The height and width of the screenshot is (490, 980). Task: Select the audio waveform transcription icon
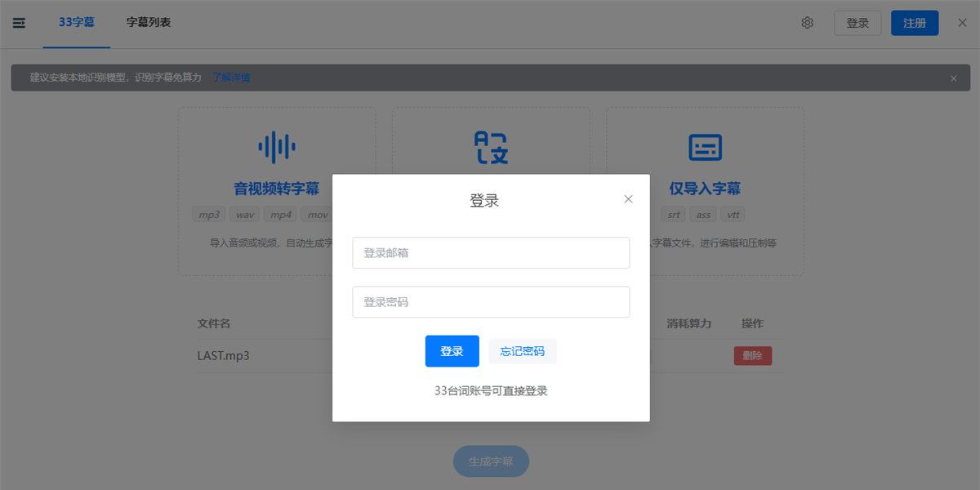pos(277,147)
